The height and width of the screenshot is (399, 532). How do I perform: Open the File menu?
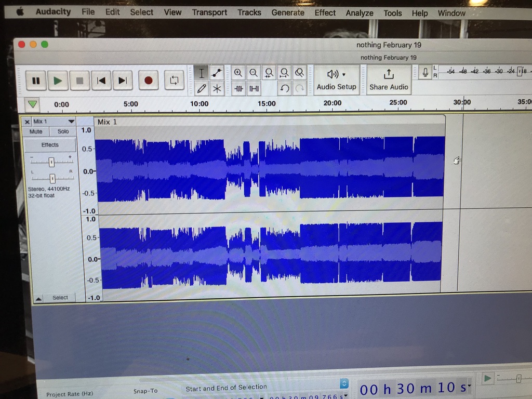click(x=88, y=12)
